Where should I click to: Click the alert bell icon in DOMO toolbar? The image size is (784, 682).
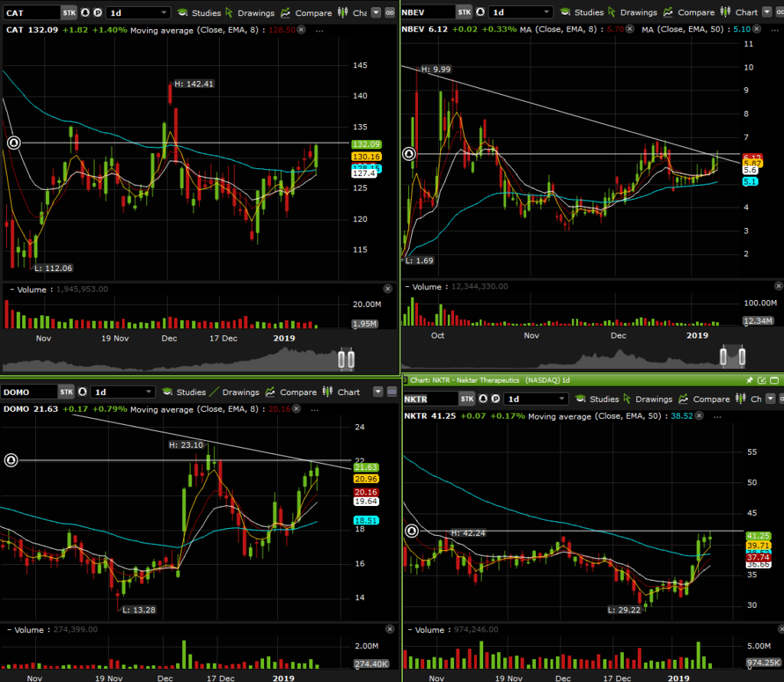coord(83,391)
